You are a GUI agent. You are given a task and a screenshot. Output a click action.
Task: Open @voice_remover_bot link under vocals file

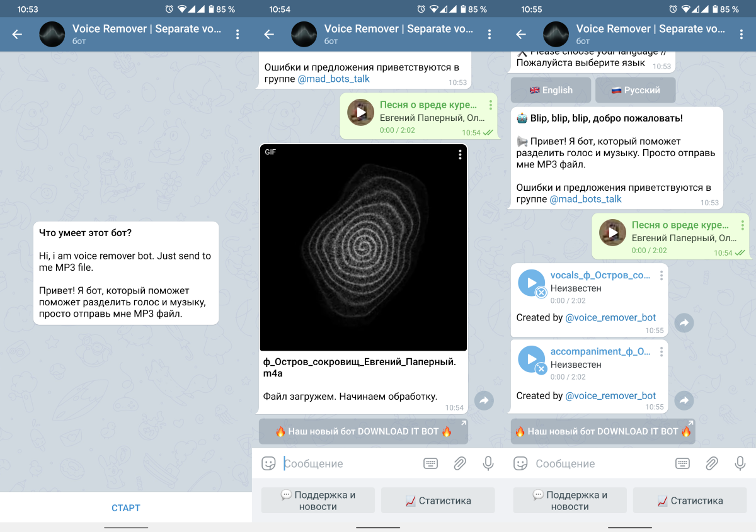(610, 318)
